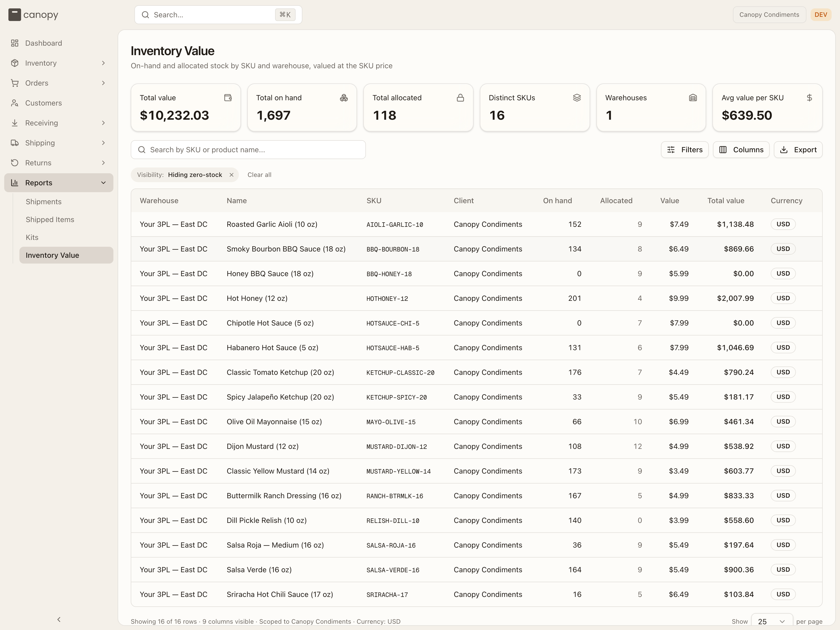Click the $833.33 total value cell

pos(739,496)
